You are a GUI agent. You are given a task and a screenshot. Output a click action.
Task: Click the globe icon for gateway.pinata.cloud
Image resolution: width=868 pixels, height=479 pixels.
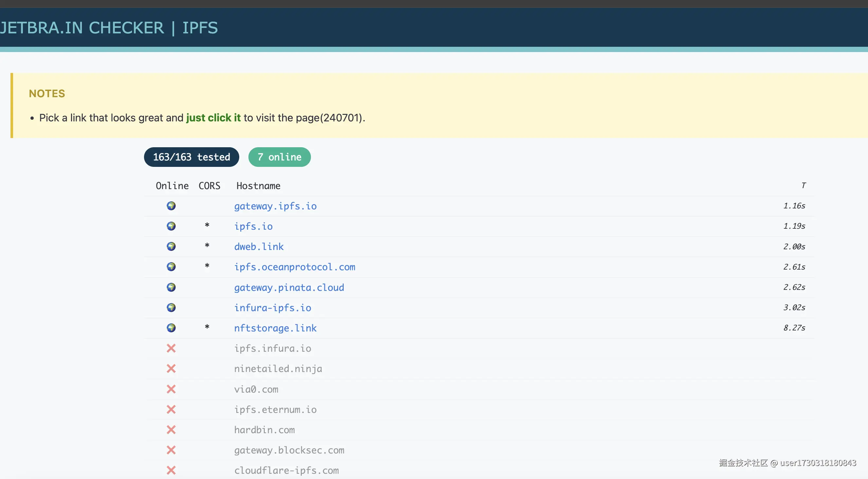(171, 287)
